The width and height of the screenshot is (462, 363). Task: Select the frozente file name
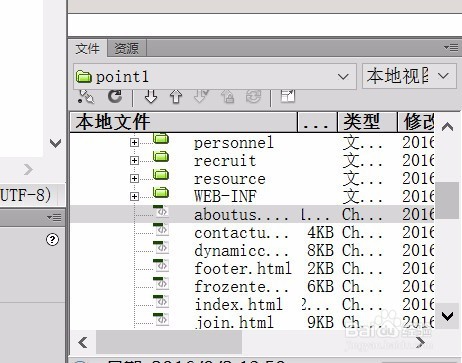click(241, 287)
